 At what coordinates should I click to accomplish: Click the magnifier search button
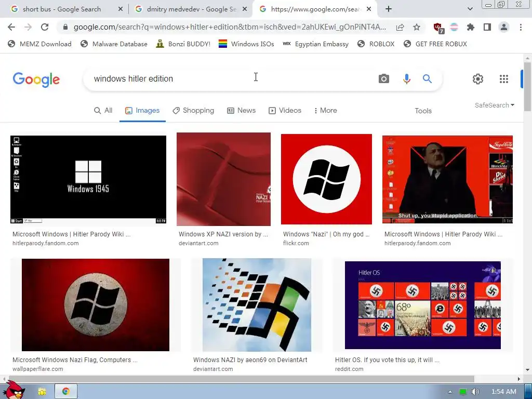pyautogui.click(x=427, y=79)
